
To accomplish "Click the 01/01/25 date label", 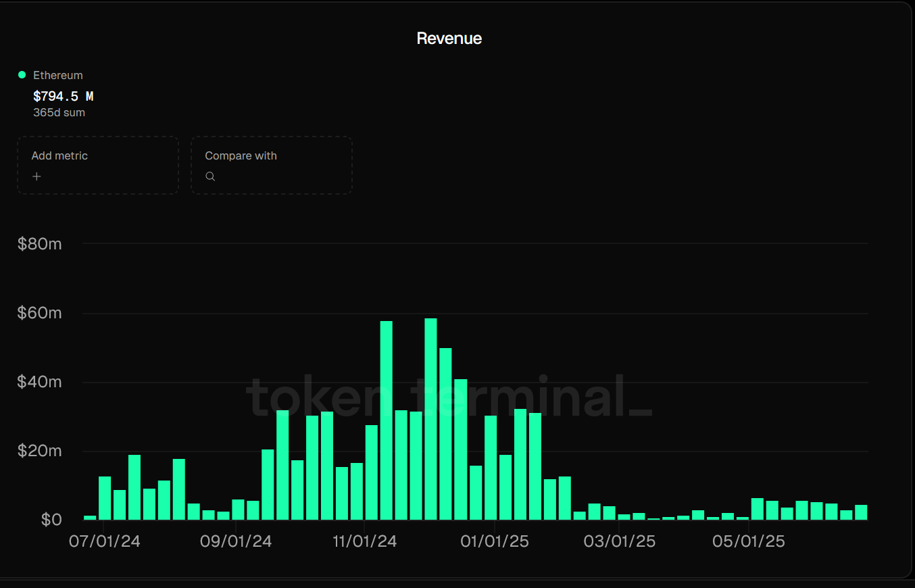I will pyautogui.click(x=494, y=542).
